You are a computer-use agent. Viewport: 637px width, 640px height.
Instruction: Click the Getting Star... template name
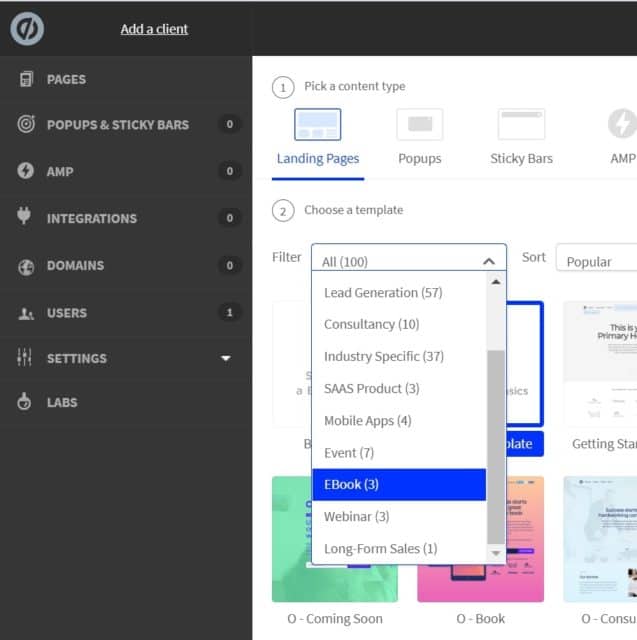pyautogui.click(x=604, y=444)
